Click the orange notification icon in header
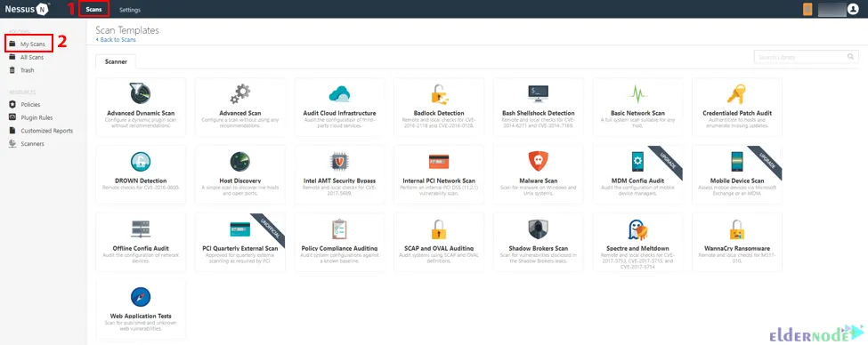 [x=807, y=10]
